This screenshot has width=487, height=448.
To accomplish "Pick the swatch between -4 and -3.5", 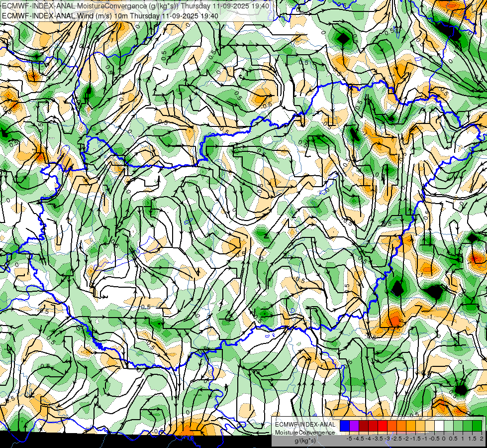I will [373, 426].
